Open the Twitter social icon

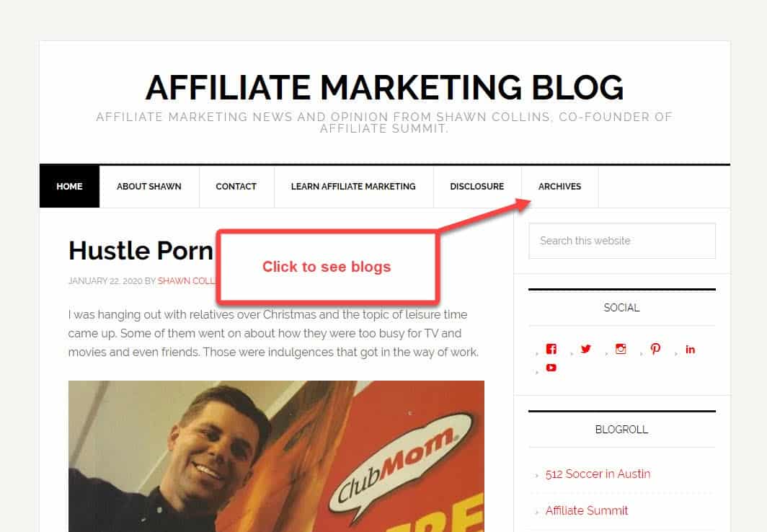click(x=586, y=349)
